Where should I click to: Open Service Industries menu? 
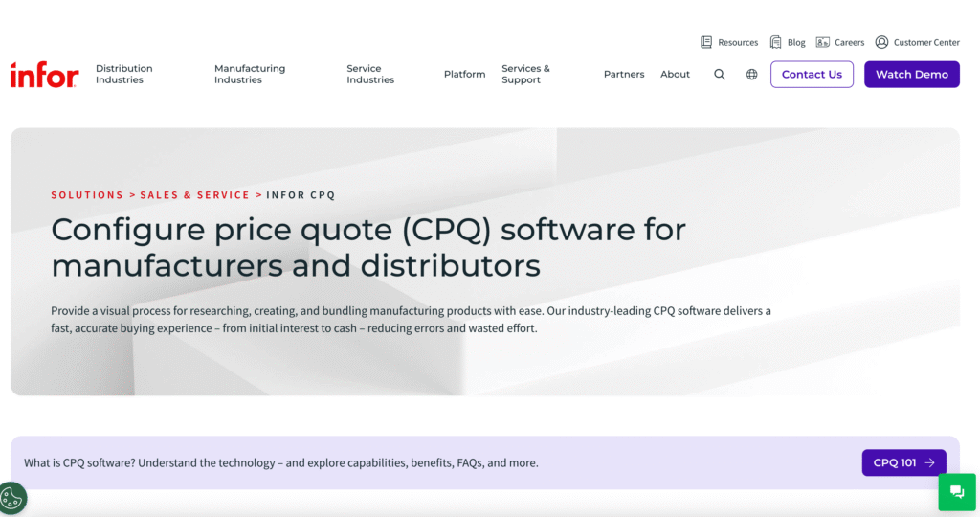pyautogui.click(x=370, y=75)
